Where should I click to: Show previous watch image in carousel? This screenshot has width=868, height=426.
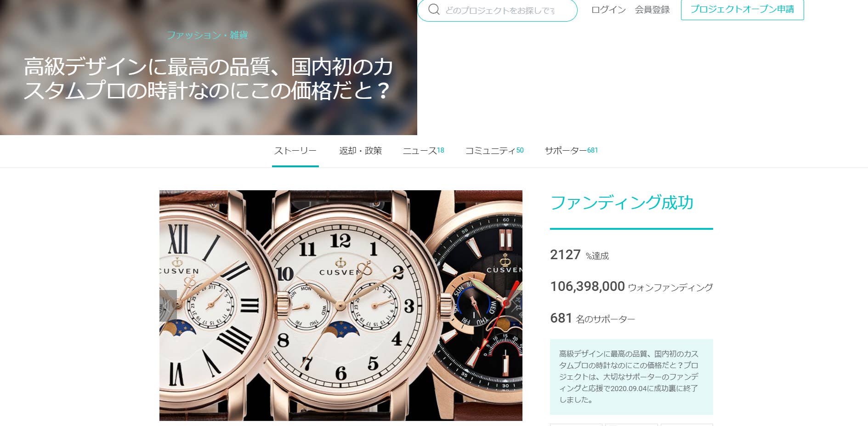(168, 306)
